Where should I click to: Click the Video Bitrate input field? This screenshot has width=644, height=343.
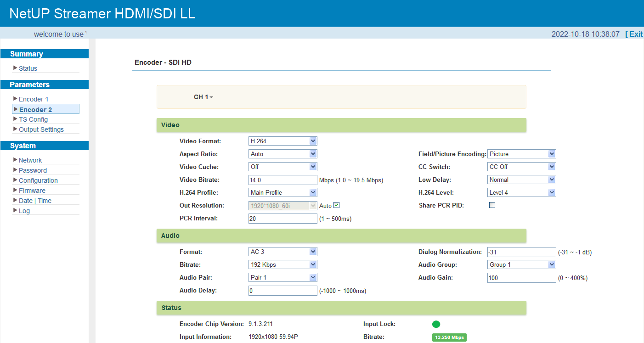(283, 180)
